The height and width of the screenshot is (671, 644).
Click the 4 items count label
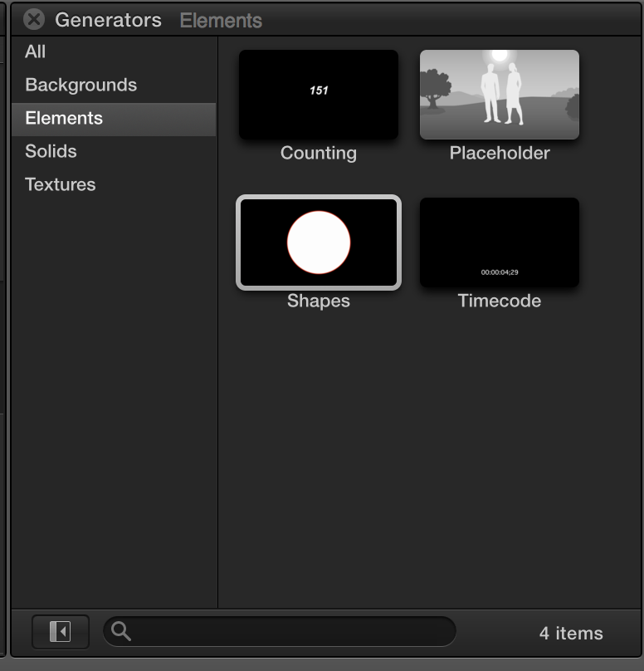(x=571, y=634)
